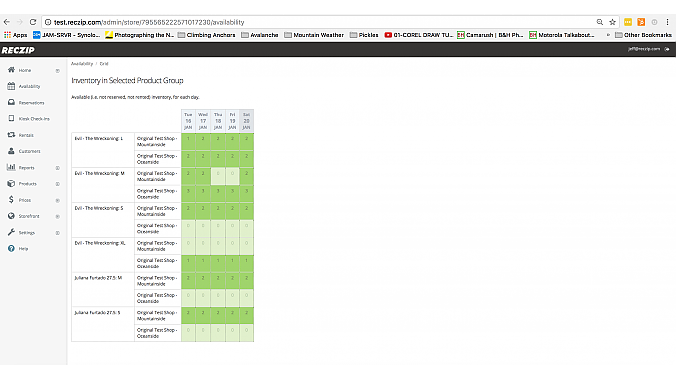The height and width of the screenshot is (380, 676).
Task: Click the sign out icon in the header
Action: pyautogui.click(x=667, y=49)
